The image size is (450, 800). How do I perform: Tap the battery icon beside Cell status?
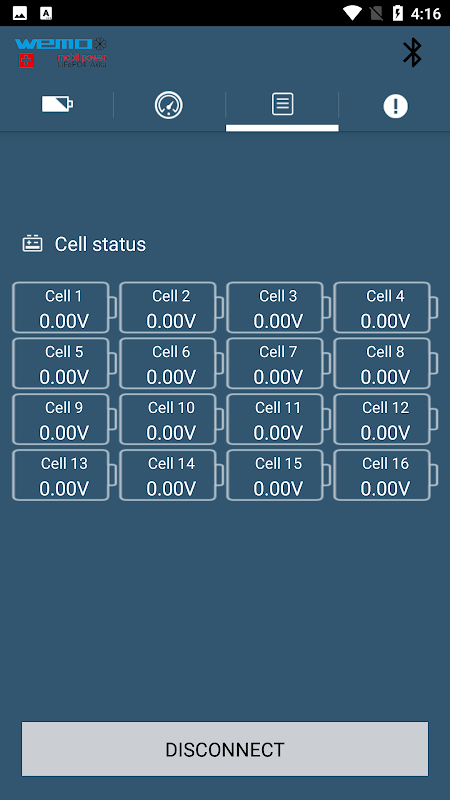point(32,244)
